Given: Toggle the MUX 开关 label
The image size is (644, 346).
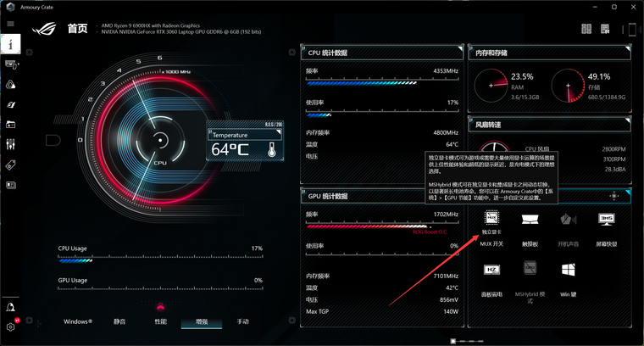Looking at the screenshot, I should coord(491,243).
